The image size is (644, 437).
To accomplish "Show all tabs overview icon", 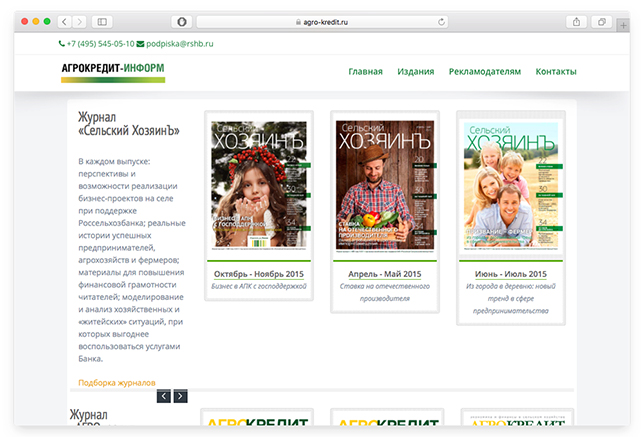I will 602,22.
